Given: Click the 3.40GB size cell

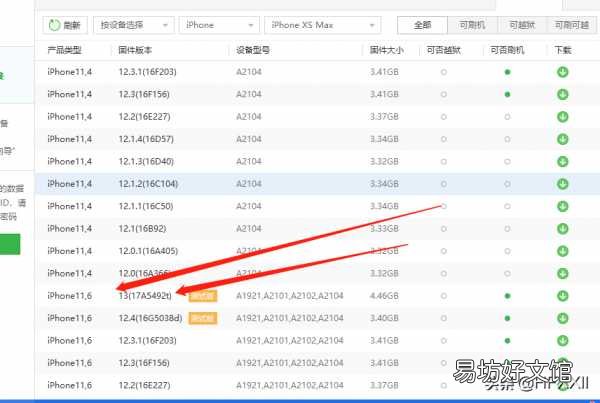Looking at the screenshot, I should pyautogui.click(x=384, y=318).
